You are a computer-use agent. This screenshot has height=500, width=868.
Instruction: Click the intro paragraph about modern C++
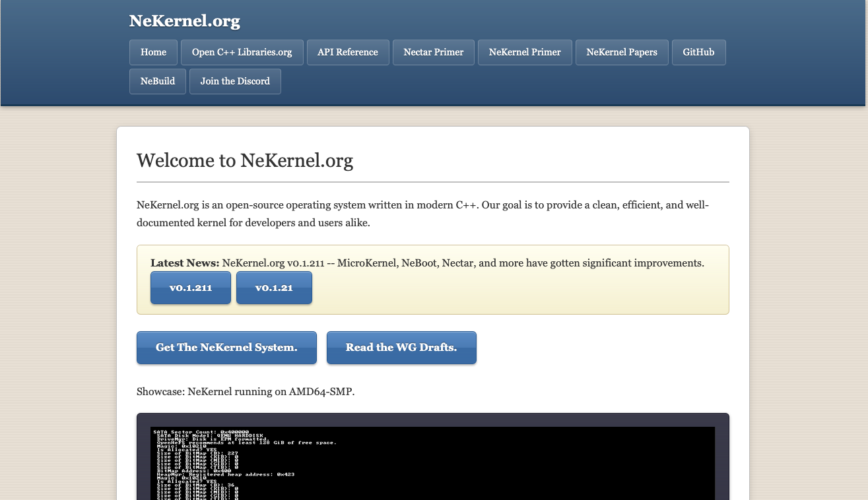pyautogui.click(x=422, y=214)
